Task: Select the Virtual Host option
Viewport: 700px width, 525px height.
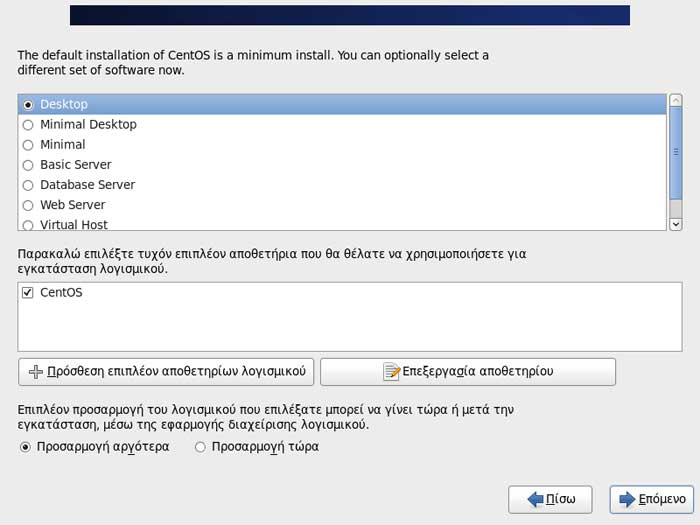Action: (x=28, y=225)
